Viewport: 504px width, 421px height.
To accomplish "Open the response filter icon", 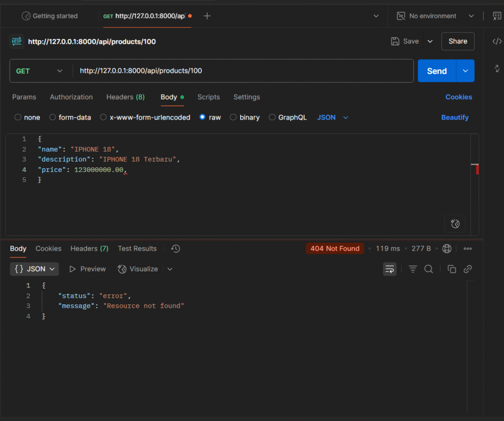I will (413, 269).
